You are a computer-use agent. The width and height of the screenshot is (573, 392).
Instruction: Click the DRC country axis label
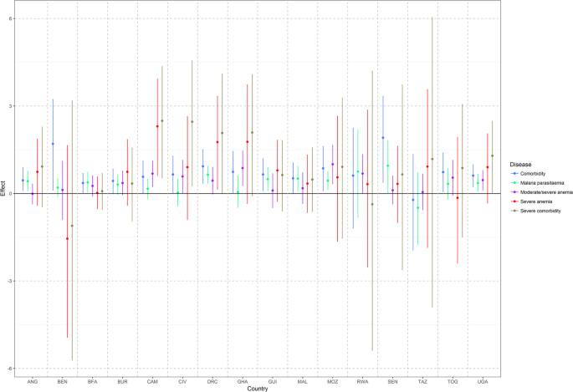(x=212, y=382)
